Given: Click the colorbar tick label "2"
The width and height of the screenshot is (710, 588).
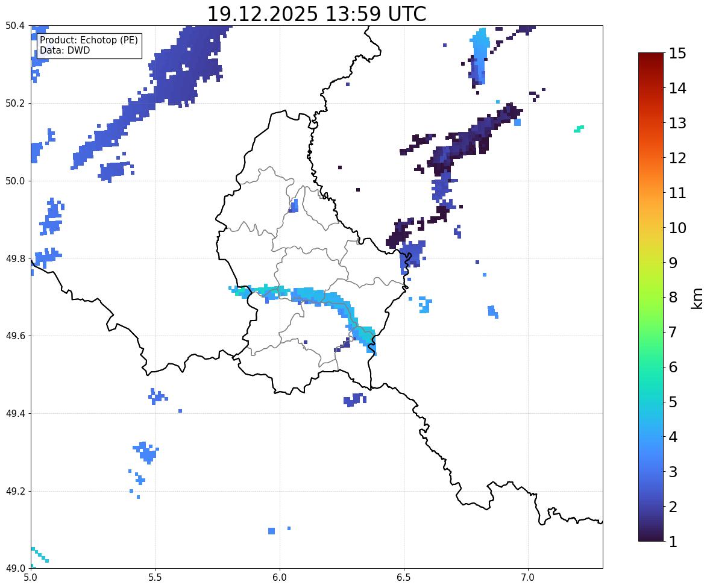Looking at the screenshot, I should 673,507.
